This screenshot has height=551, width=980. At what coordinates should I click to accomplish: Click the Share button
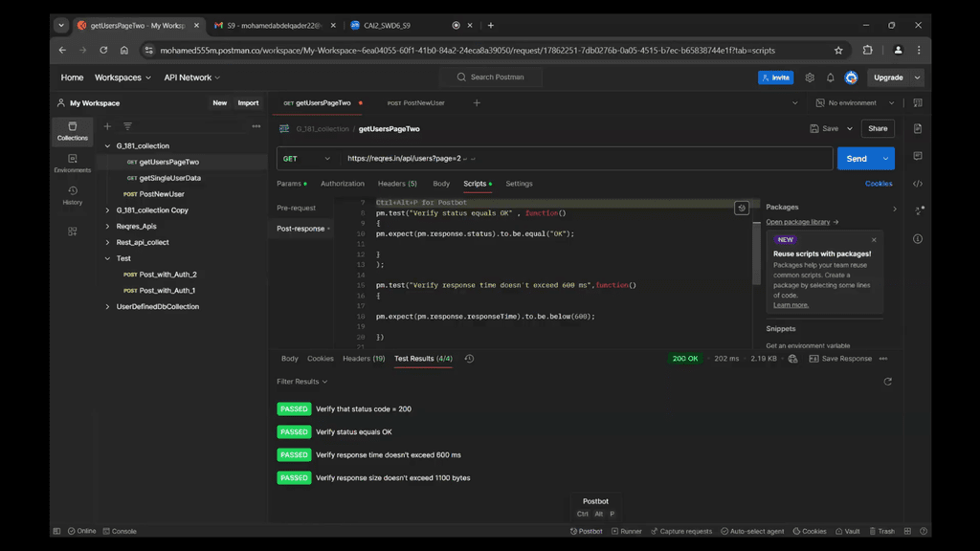(x=878, y=129)
